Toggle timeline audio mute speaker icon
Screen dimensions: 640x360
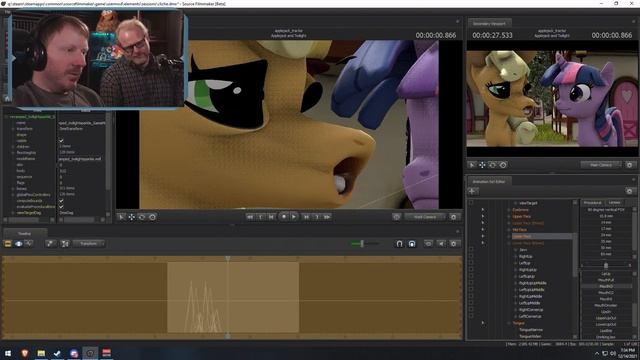pos(441,244)
